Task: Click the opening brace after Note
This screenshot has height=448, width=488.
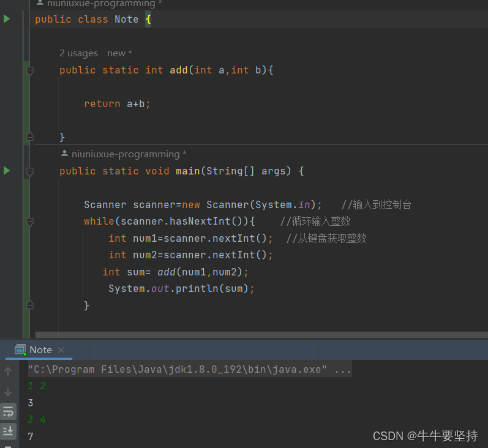Action: click(x=148, y=20)
